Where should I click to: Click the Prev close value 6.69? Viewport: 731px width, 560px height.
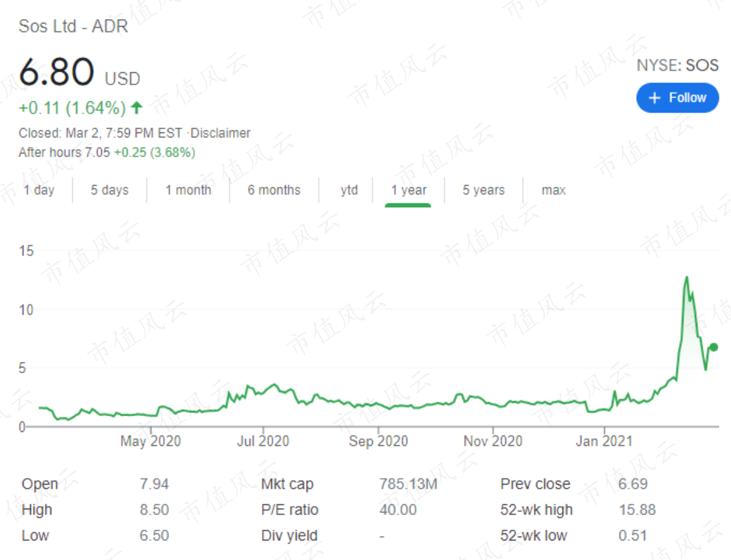633,484
